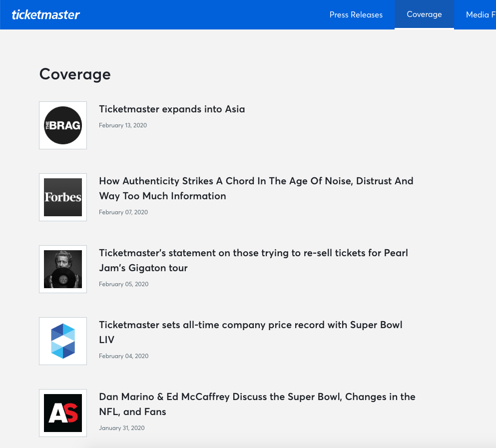
Task: Open the Pearl Jam vinyl photo thumbnail
Action: click(63, 269)
